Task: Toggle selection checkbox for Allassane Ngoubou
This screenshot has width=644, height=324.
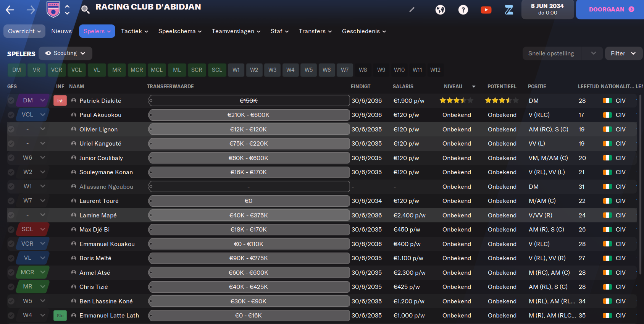Action: (x=11, y=186)
